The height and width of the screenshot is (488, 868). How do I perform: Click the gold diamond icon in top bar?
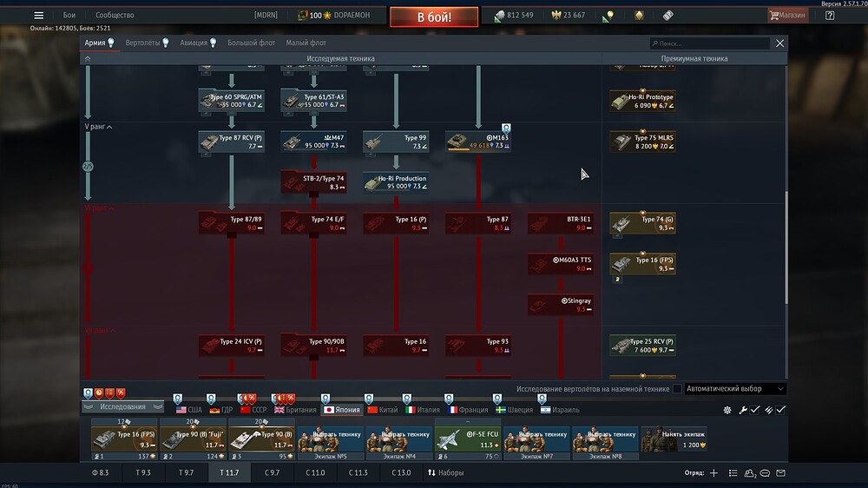[x=639, y=16]
